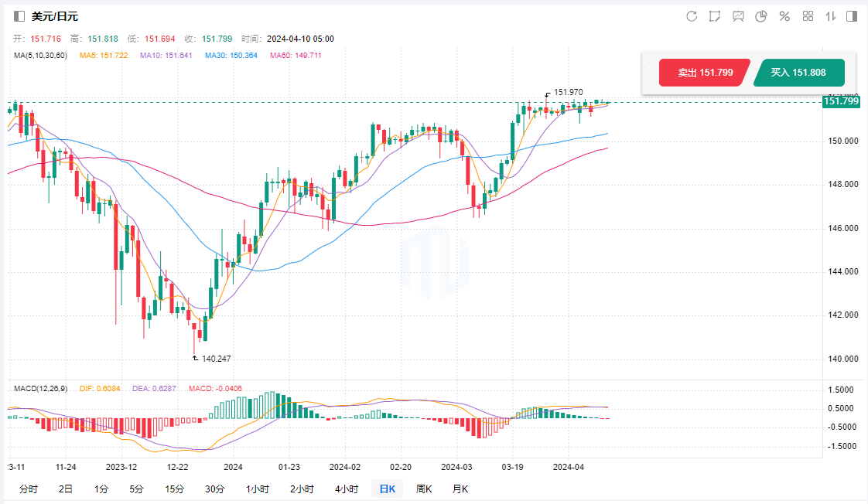
Task: Click the 151.799 current price tag on axis
Action: pyautogui.click(x=841, y=101)
